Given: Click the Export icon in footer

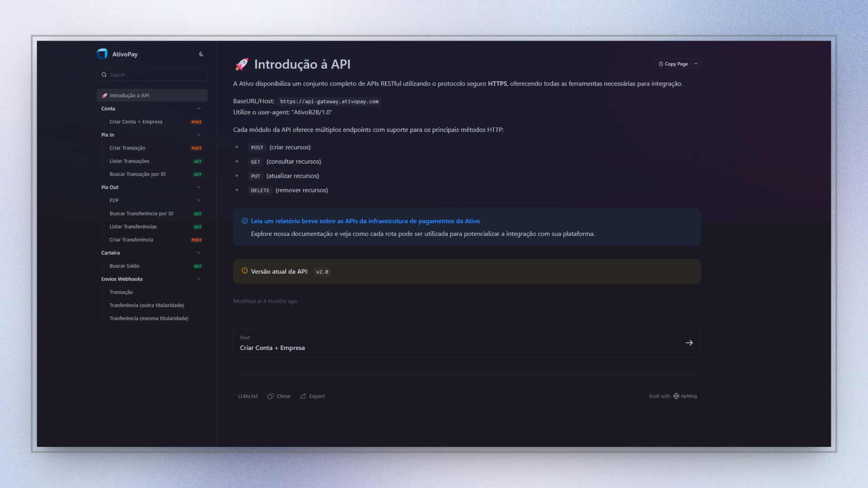Looking at the screenshot, I should tap(303, 396).
